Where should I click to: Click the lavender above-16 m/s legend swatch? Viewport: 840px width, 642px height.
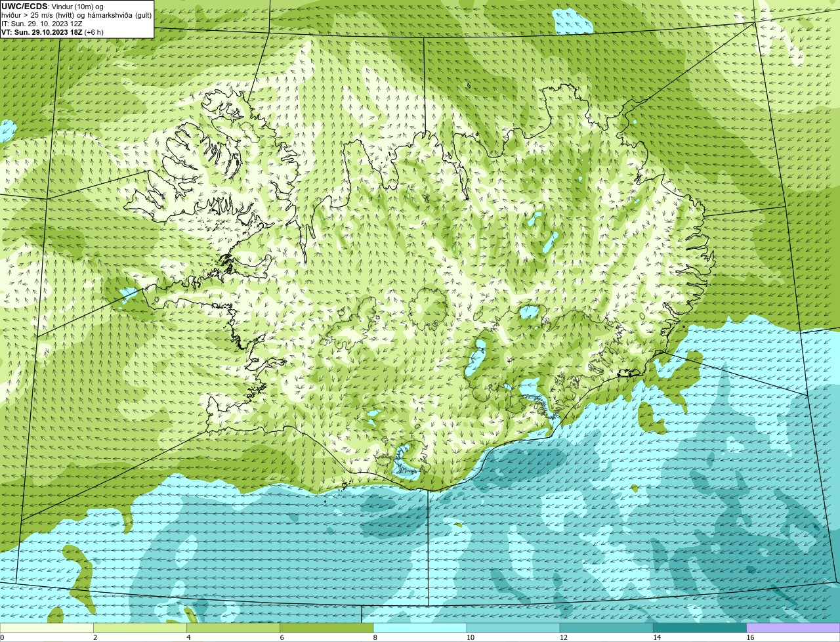[x=793, y=628]
